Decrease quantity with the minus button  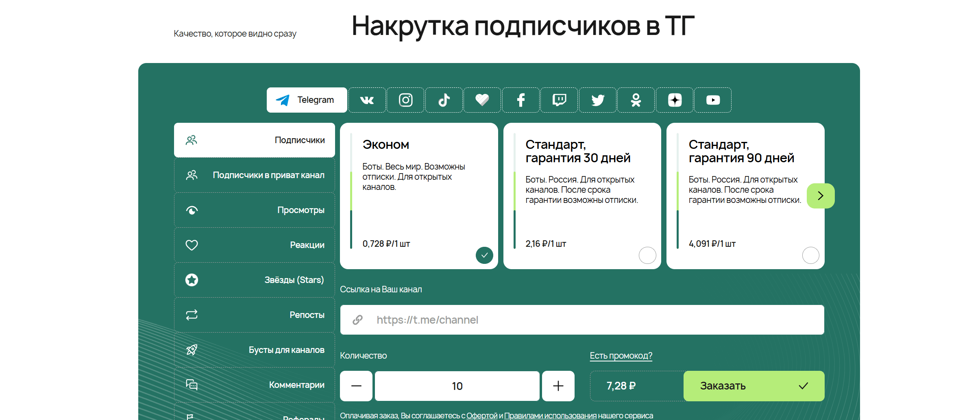click(356, 386)
